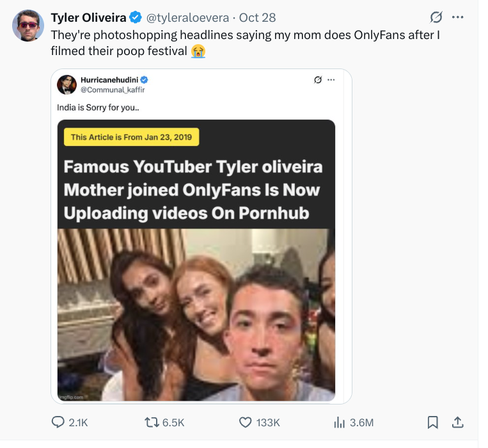Click Grok icon in quoted tweet
The width and height of the screenshot is (488, 448).
[x=318, y=80]
